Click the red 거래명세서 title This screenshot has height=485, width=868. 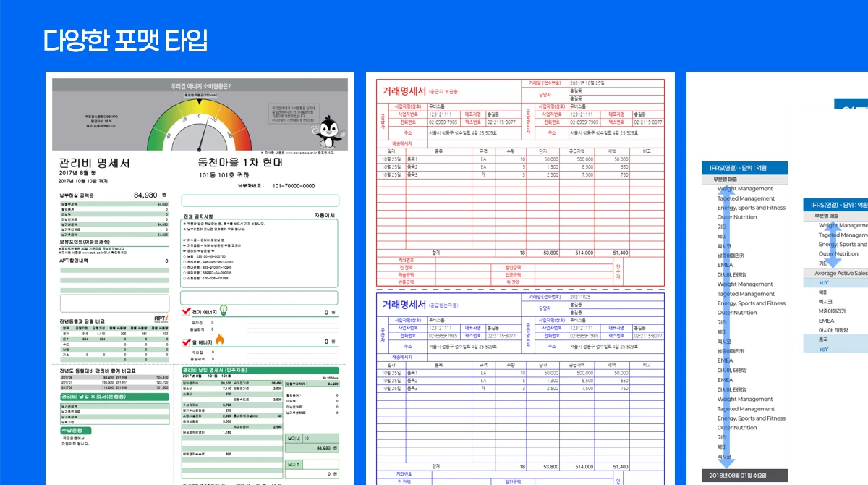[x=404, y=92]
